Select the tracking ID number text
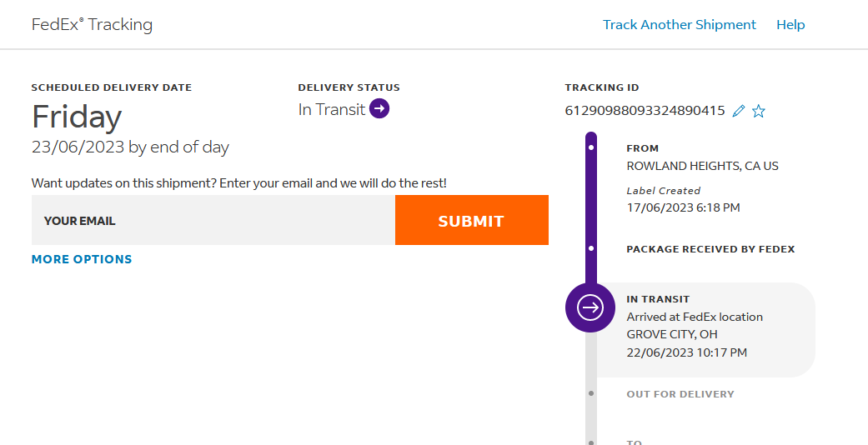 pos(645,110)
